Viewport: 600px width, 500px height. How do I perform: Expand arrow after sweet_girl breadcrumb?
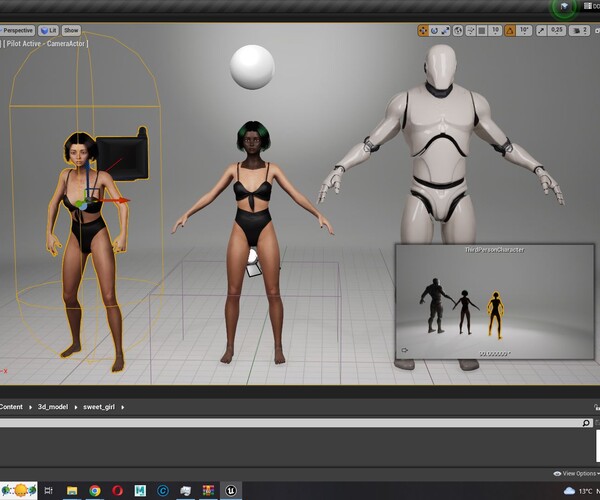[x=122, y=407]
